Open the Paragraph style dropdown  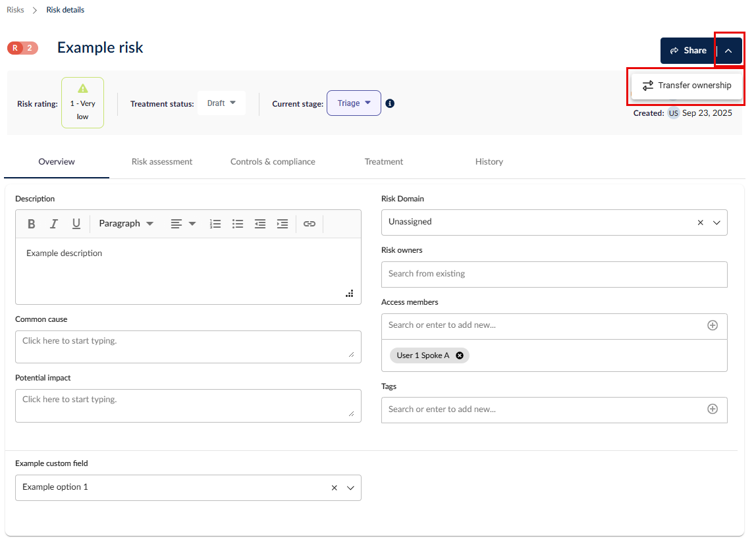tap(126, 224)
